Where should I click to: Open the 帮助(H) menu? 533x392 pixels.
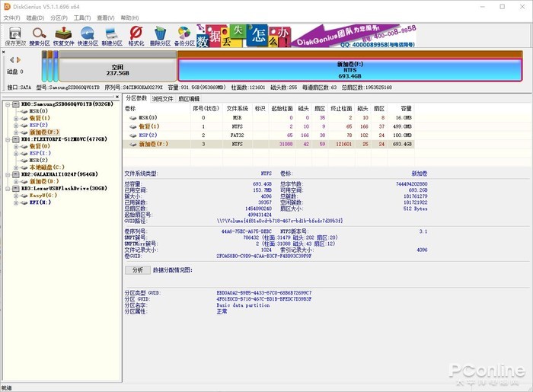[x=129, y=18]
